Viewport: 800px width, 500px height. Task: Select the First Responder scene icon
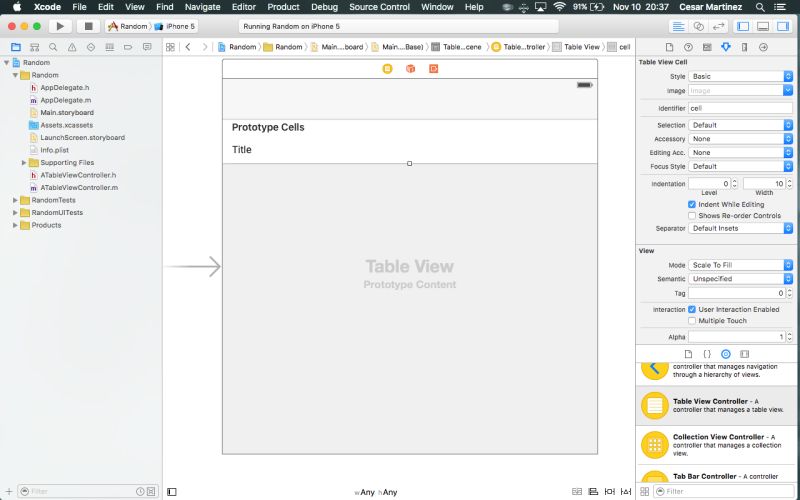click(x=410, y=68)
